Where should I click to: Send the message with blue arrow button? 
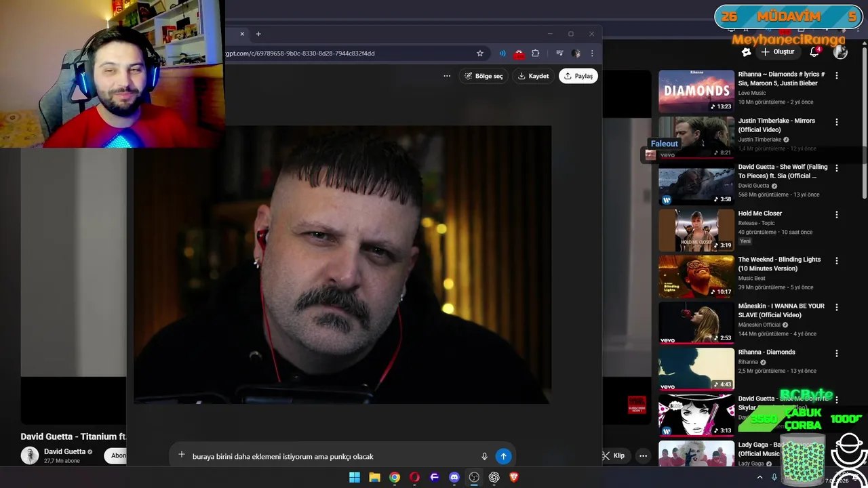503,456
